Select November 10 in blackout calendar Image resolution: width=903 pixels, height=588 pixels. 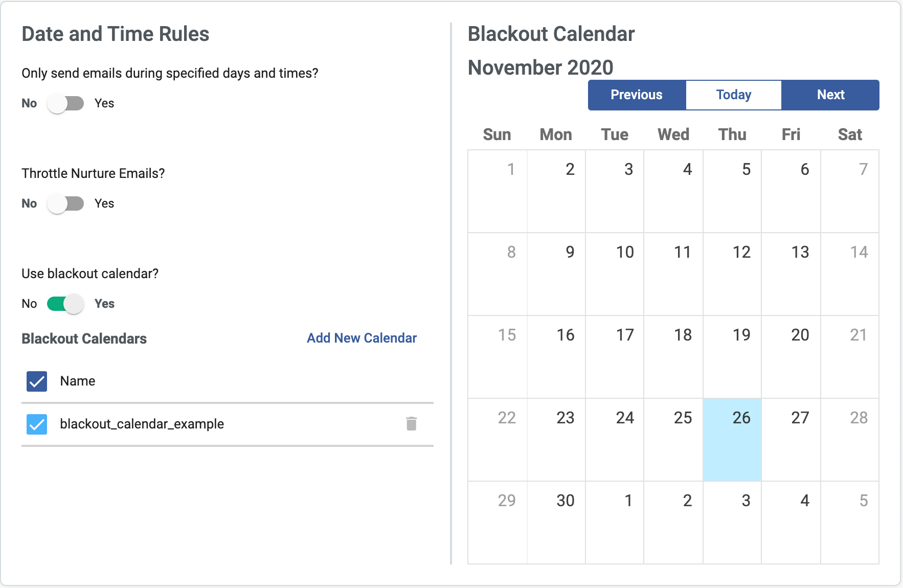(615, 274)
